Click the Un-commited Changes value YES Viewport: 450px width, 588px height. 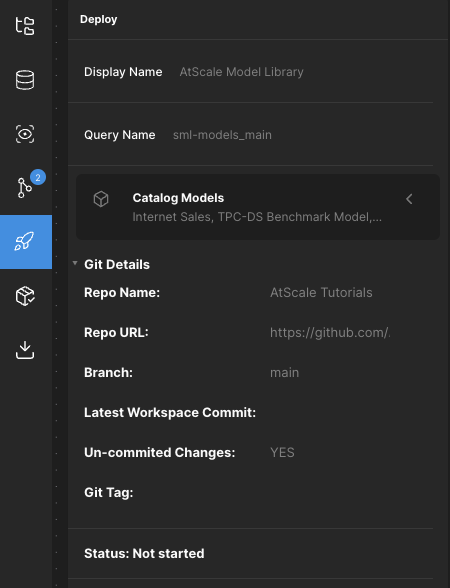(282, 453)
